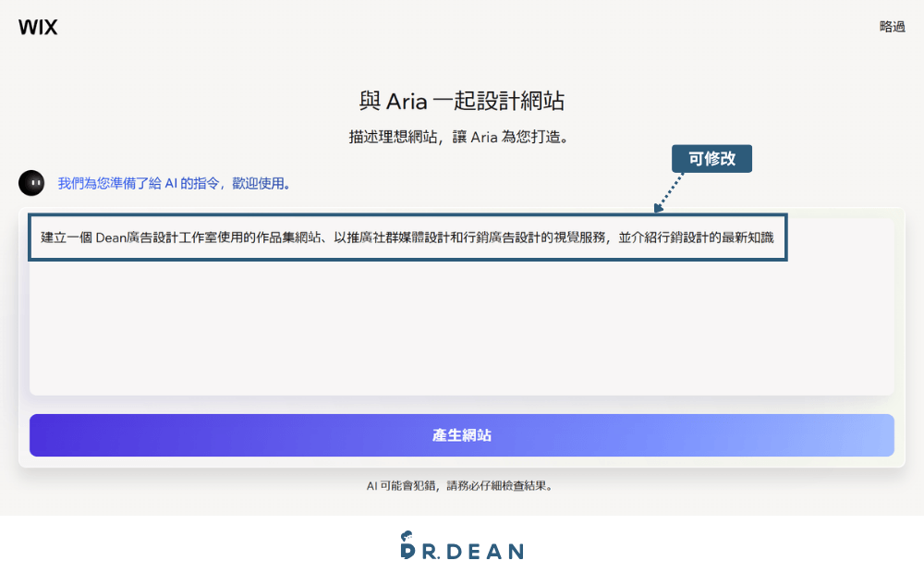
Task: Click the AI 可能會犯錯 disclaimer text
Action: [459, 486]
